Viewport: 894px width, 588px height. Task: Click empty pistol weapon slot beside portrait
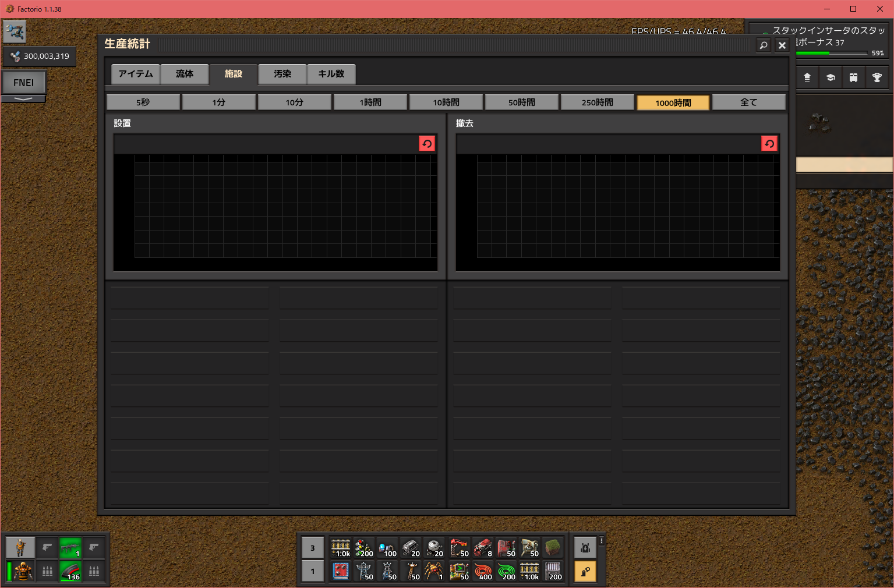coord(47,548)
